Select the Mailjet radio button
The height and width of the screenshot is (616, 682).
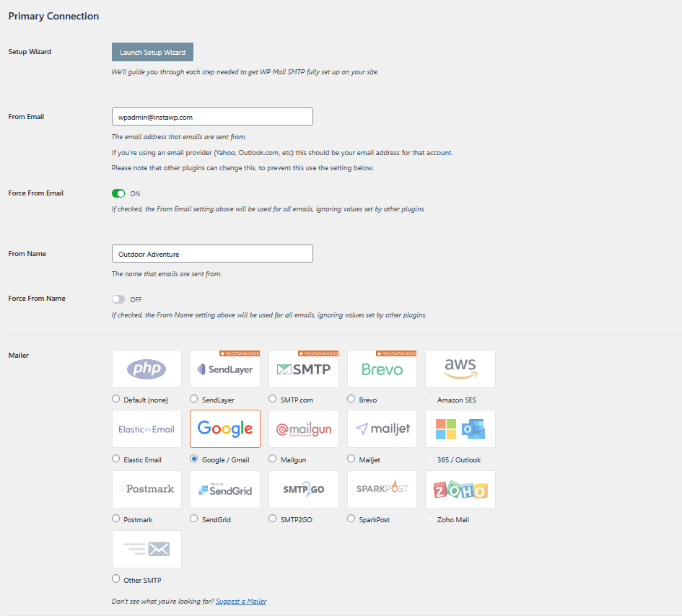[351, 459]
